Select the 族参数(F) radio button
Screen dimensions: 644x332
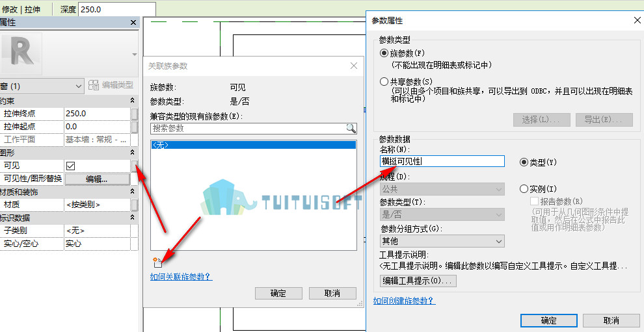384,53
